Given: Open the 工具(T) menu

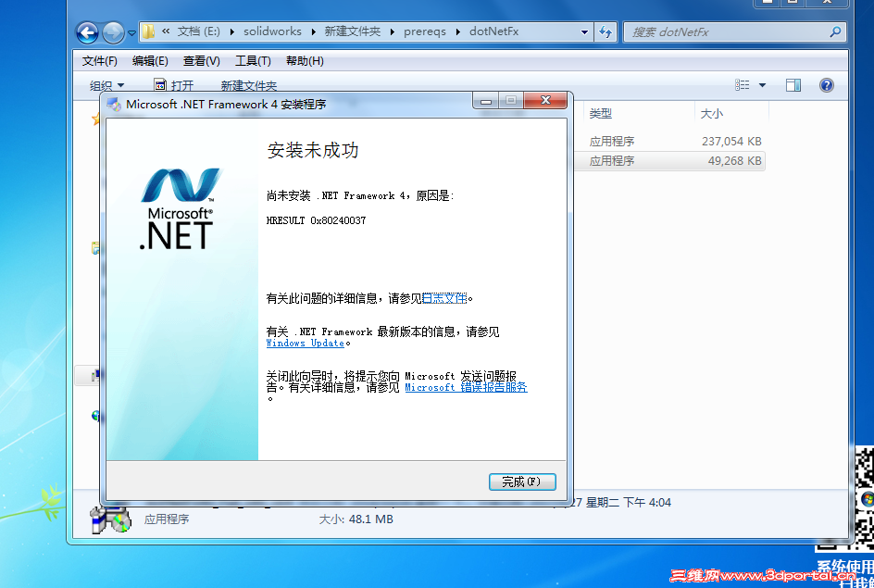Looking at the screenshot, I should pos(253,61).
